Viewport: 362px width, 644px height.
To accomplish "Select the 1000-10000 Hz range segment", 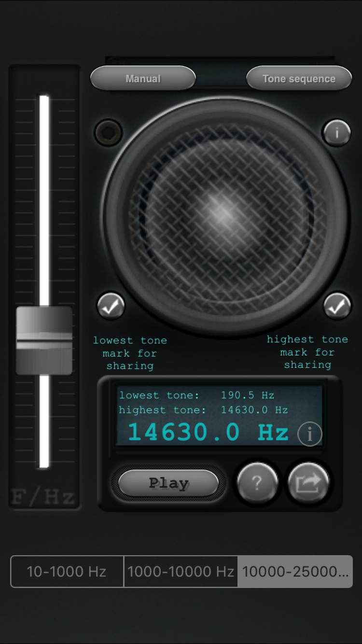I will tap(181, 572).
